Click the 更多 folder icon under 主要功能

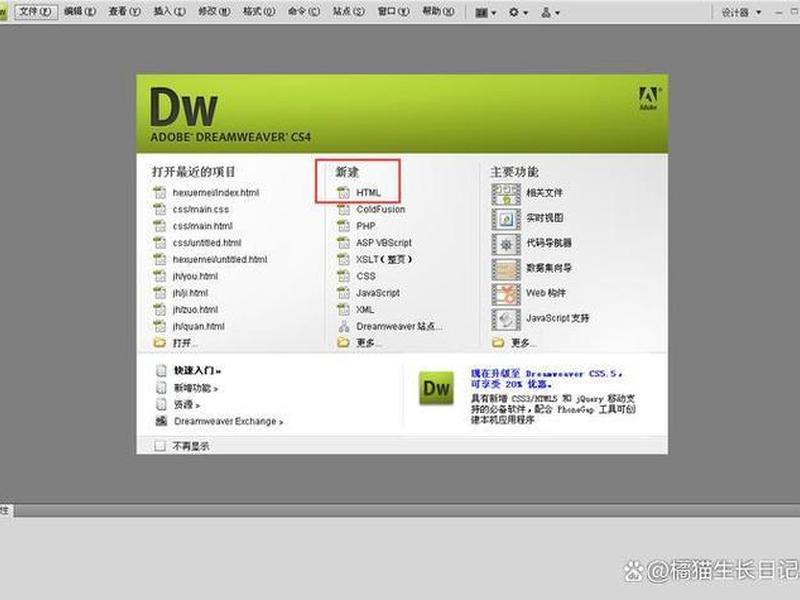pos(498,342)
